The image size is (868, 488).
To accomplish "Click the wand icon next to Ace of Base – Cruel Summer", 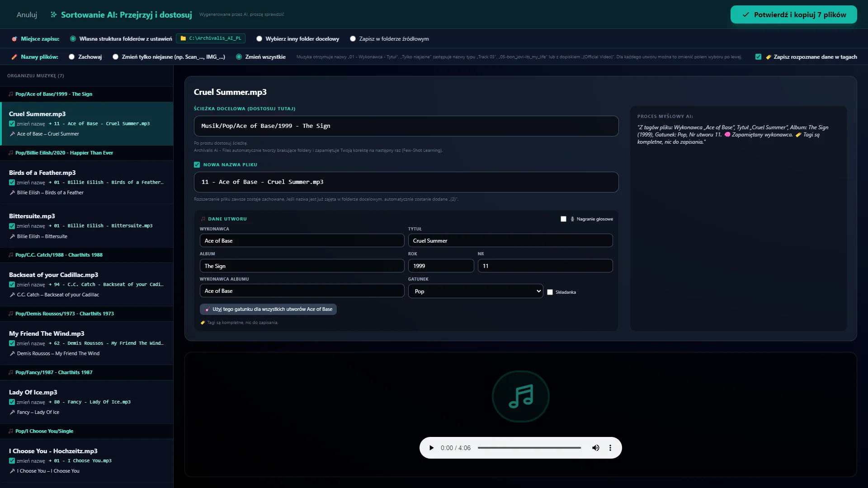I will click(x=12, y=134).
